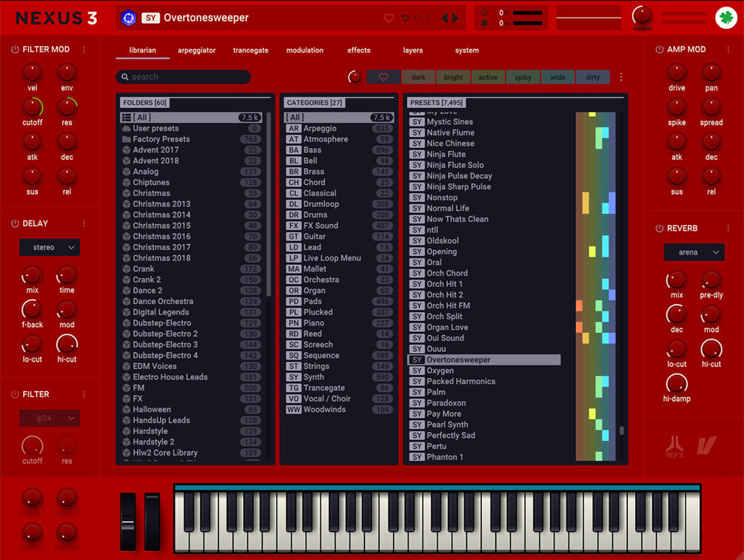The height and width of the screenshot is (560, 744).
Task: Open Delay panel three-dot menu
Action: 84,223
